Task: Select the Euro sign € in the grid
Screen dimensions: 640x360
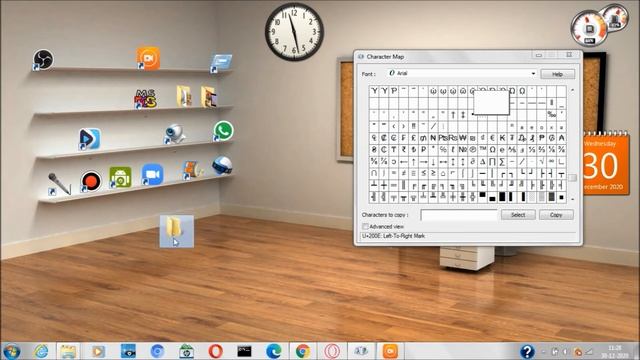Action: pyautogui.click(x=492, y=138)
